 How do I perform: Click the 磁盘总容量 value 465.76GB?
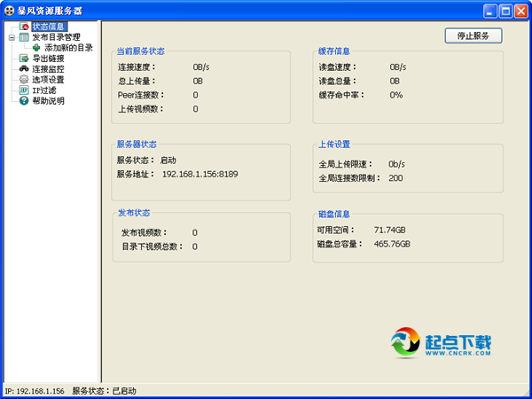coord(392,244)
